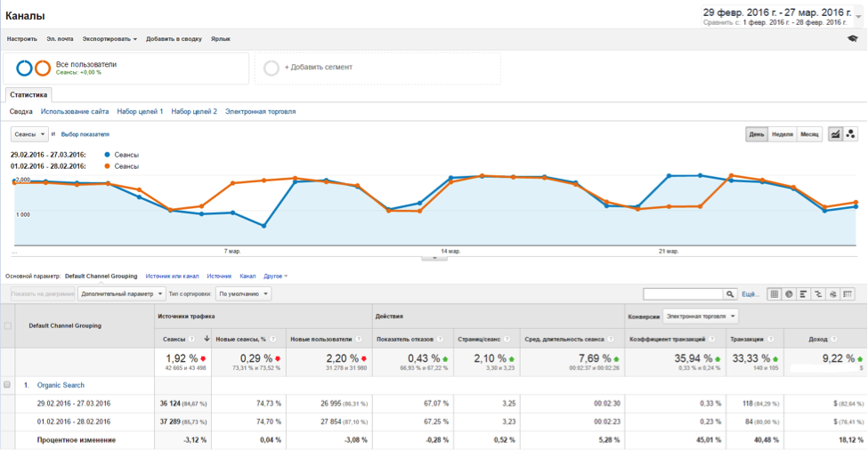Screen dimensions: 868x450
Task: Set chart interval to Неделя
Action: (783, 134)
